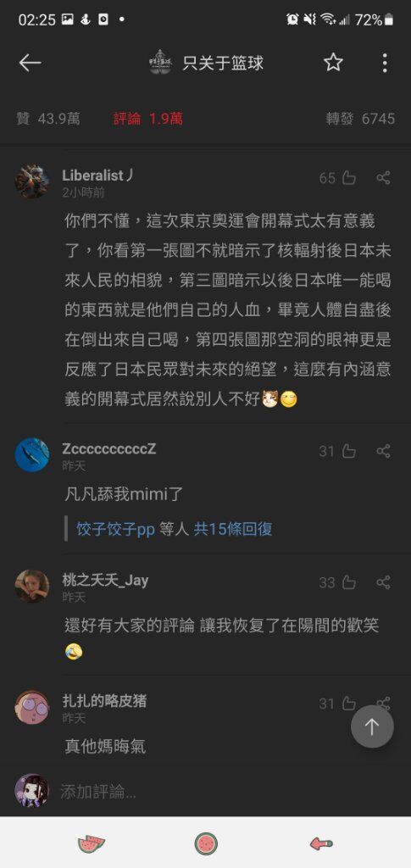This screenshot has width=411, height=868.
Task: Switch to the 轉發 tab
Action: click(361, 119)
